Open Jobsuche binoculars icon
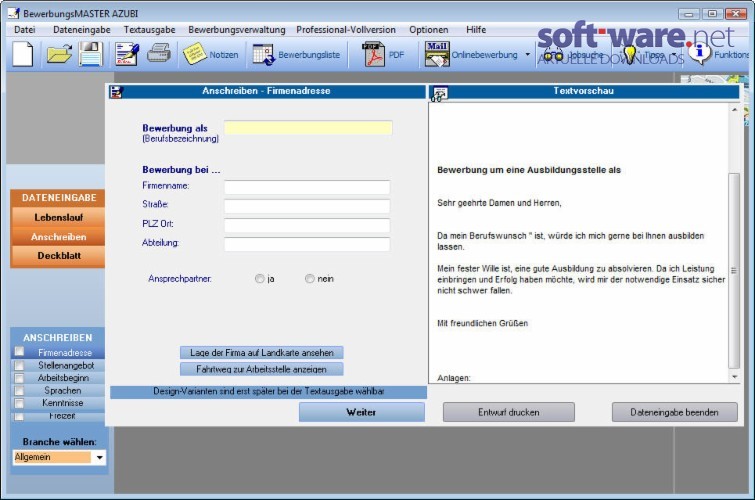Viewport: 755px width, 500px height. [553, 54]
